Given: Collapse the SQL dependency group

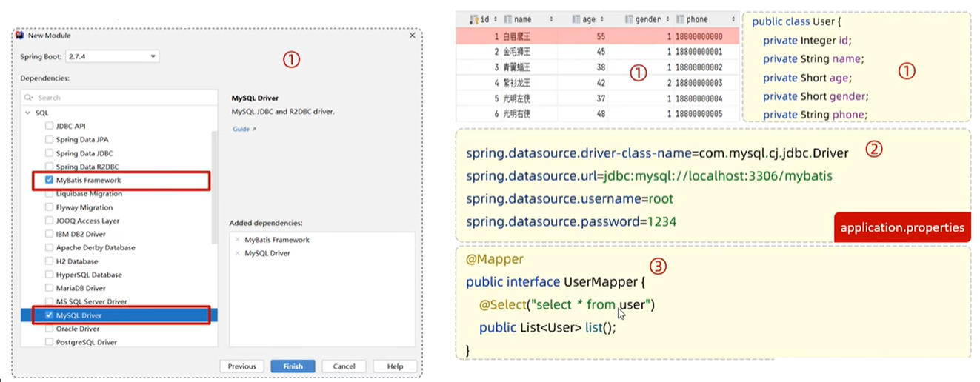Looking at the screenshot, I should point(28,113).
